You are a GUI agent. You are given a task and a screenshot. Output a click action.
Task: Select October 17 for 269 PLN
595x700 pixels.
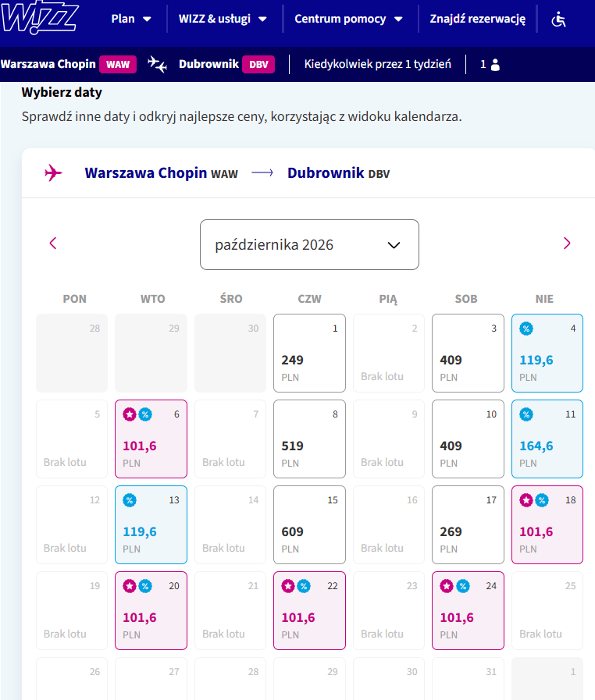coord(469,524)
